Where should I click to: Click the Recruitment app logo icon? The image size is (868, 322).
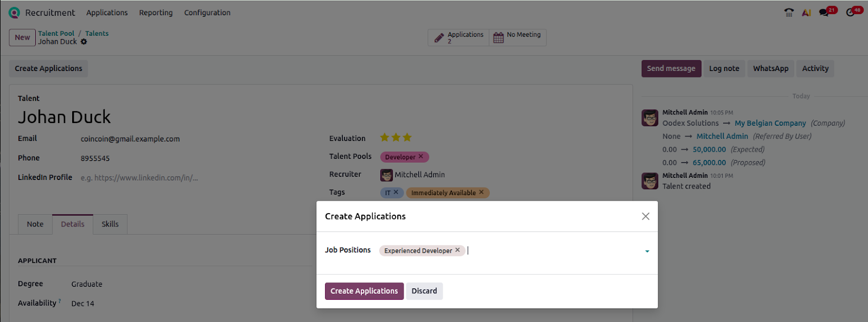[14, 12]
